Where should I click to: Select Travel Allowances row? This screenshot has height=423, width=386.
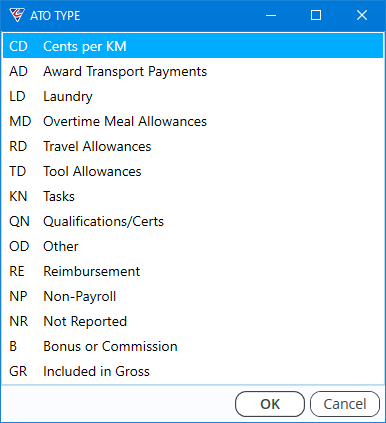tap(193, 146)
